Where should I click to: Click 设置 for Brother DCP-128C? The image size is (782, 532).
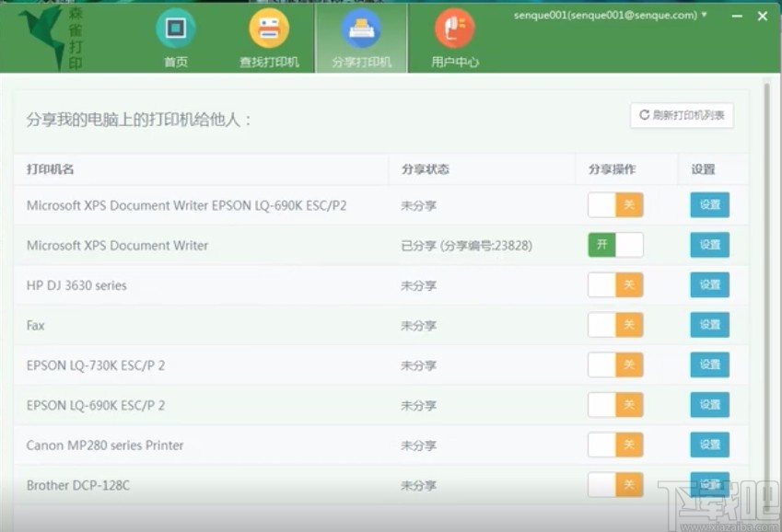click(709, 484)
